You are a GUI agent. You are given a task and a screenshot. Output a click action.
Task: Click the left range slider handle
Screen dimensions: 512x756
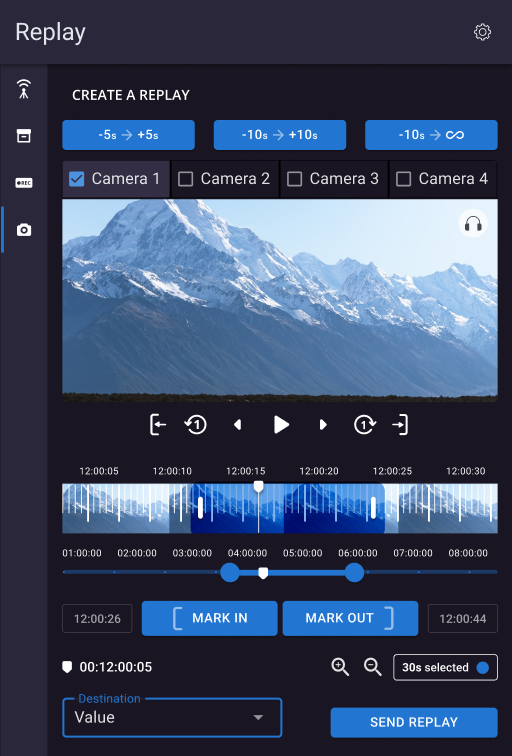pos(230,572)
